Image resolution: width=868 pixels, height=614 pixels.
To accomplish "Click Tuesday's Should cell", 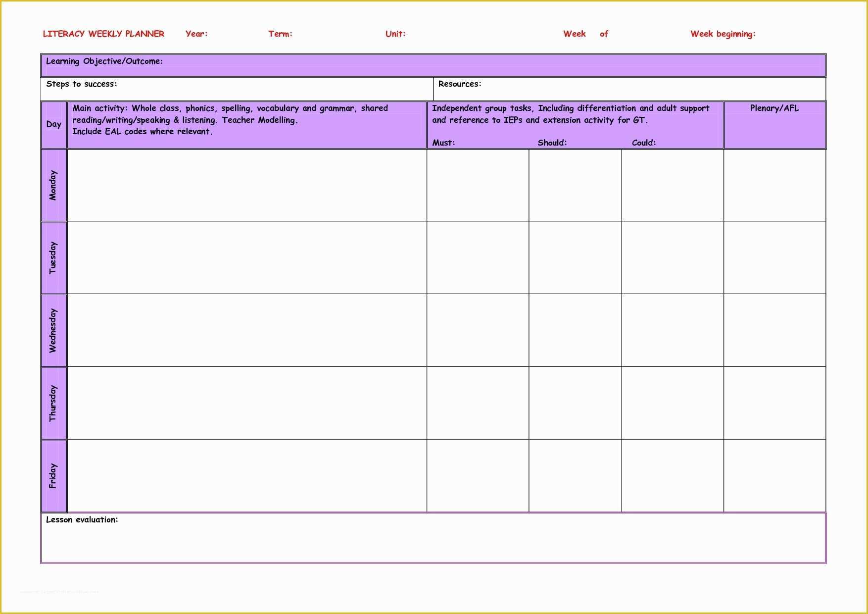I will click(x=575, y=257).
